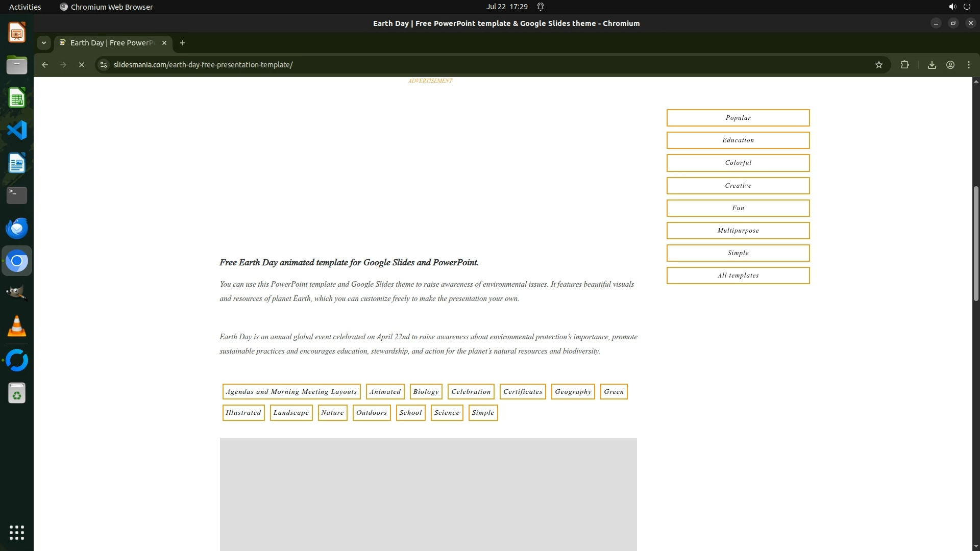Open the Extensions puzzle icon
The width and height of the screenshot is (980, 551).
click(x=904, y=65)
